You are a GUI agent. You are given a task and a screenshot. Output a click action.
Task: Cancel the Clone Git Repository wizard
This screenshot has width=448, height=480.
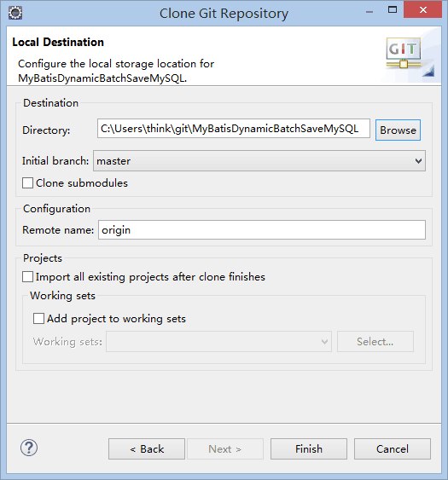point(393,449)
